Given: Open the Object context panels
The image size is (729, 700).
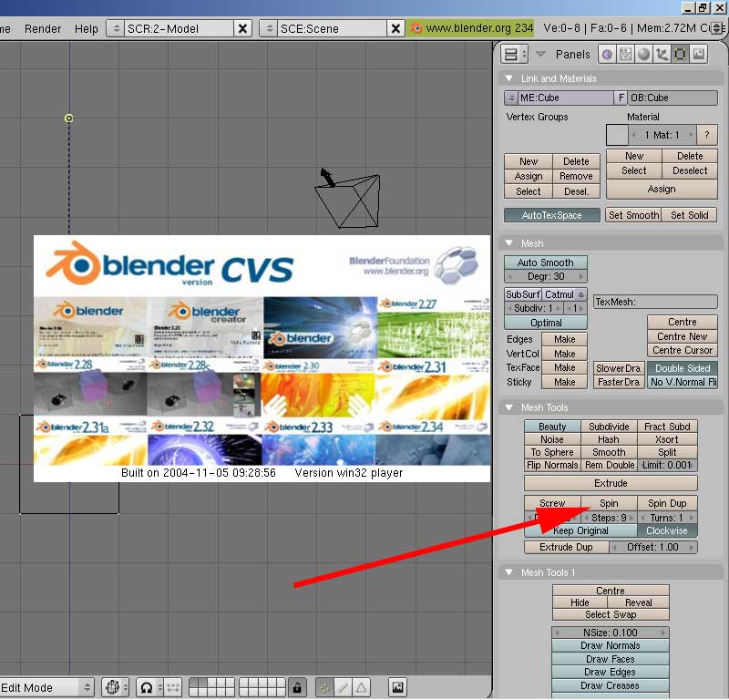Looking at the screenshot, I should [x=662, y=55].
